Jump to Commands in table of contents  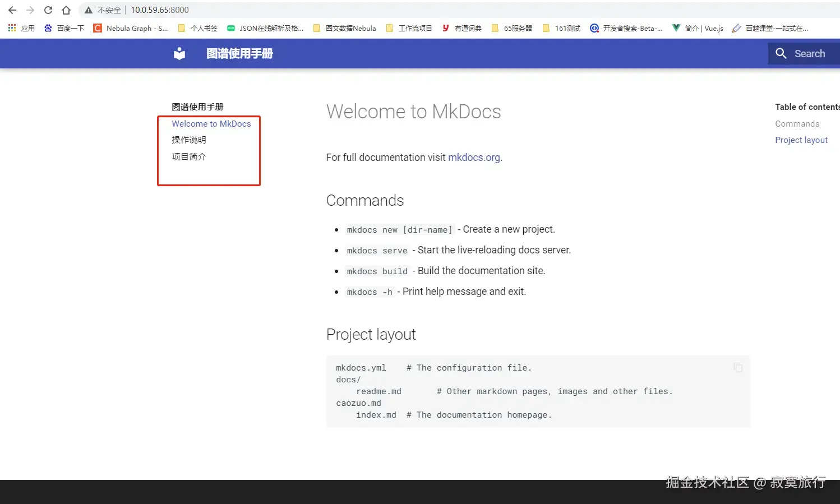pos(797,124)
